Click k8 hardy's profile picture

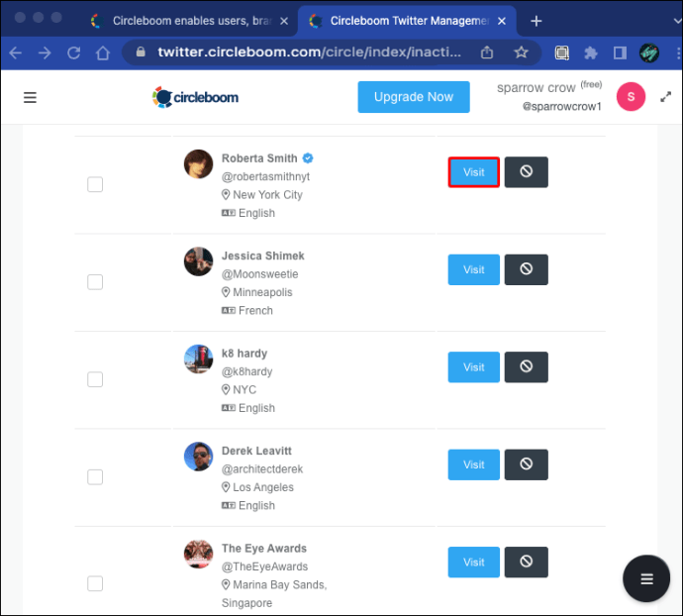198,359
